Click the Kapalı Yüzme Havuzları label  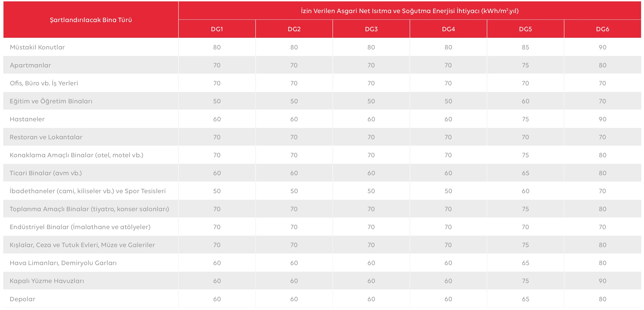(x=47, y=281)
